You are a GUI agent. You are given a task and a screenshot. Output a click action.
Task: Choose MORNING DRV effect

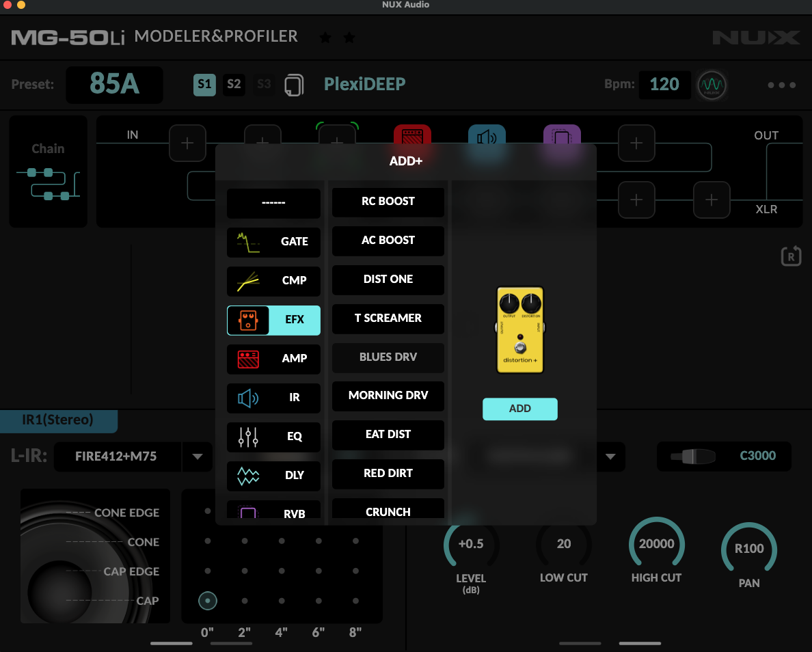(x=388, y=396)
